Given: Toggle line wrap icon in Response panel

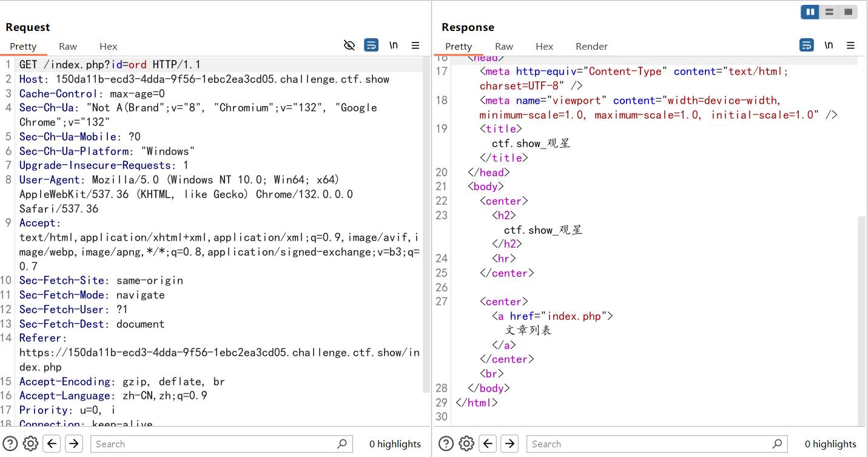Looking at the screenshot, I should (807, 45).
